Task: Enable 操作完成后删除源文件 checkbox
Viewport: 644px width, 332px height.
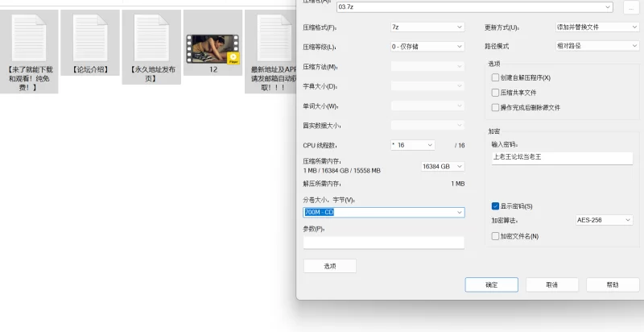Action: (495, 108)
